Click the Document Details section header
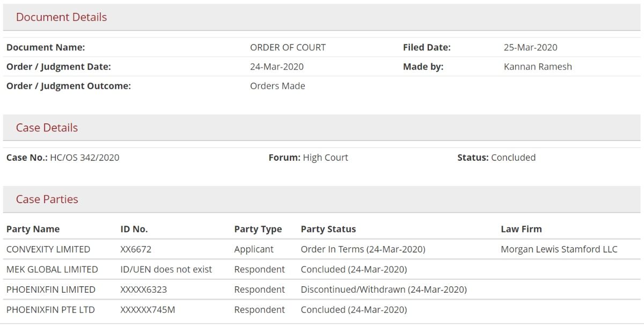 (322, 17)
